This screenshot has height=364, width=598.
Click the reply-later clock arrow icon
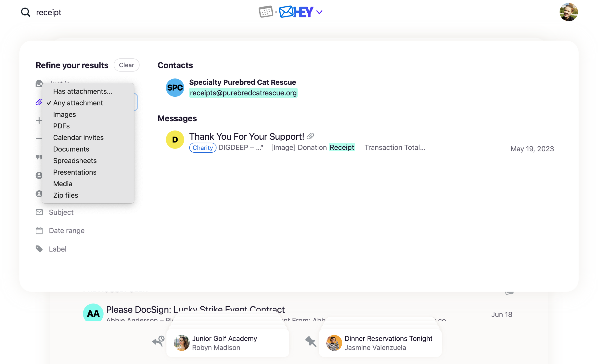click(x=159, y=341)
